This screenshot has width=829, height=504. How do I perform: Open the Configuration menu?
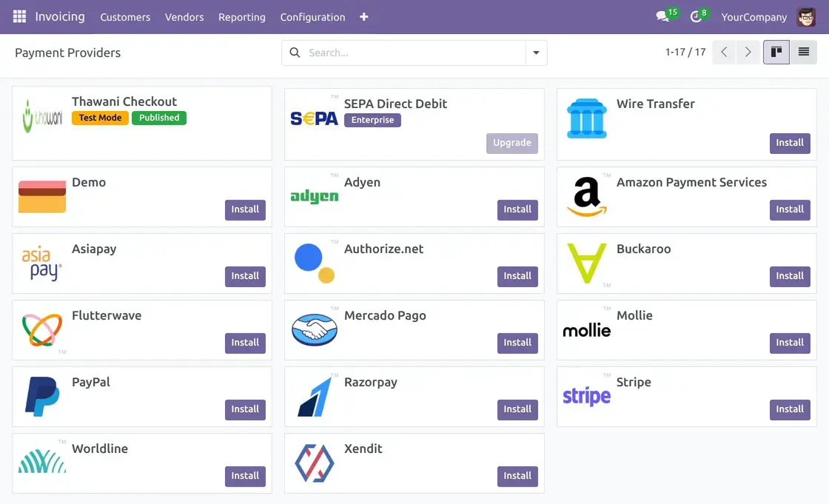click(312, 17)
